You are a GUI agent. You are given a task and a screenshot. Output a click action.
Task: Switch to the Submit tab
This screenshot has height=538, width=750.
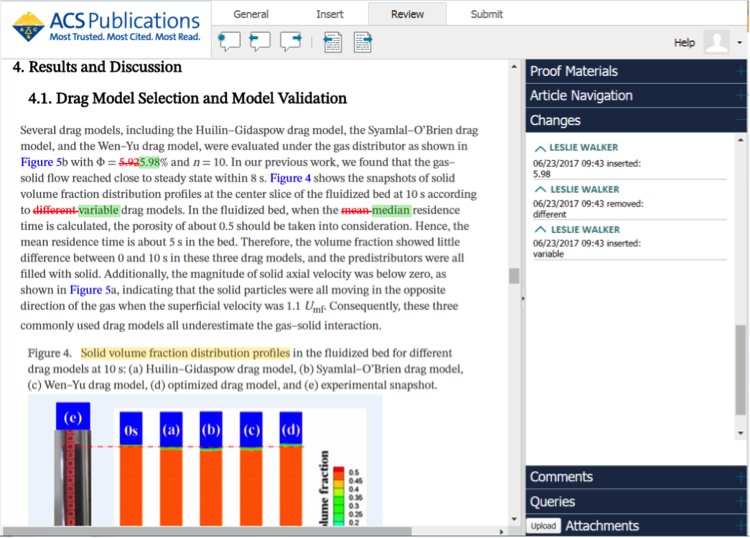[x=486, y=14]
